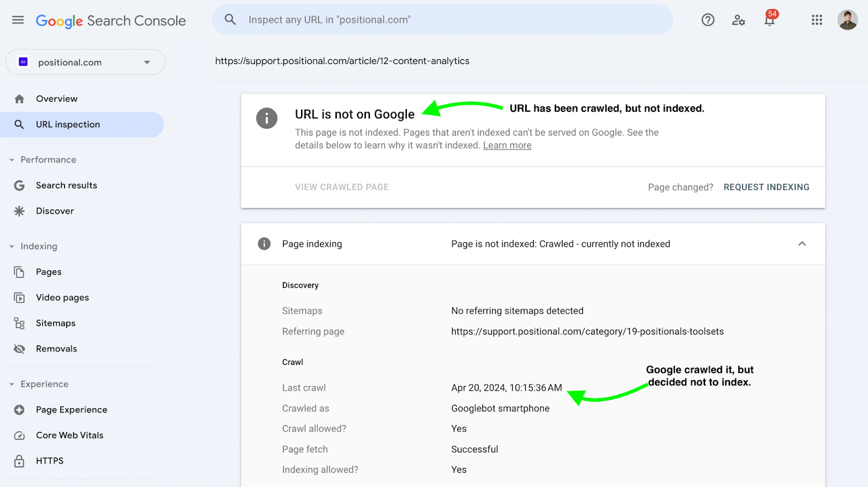
Task: Click the URL inspection magnifier icon
Action: (x=19, y=124)
